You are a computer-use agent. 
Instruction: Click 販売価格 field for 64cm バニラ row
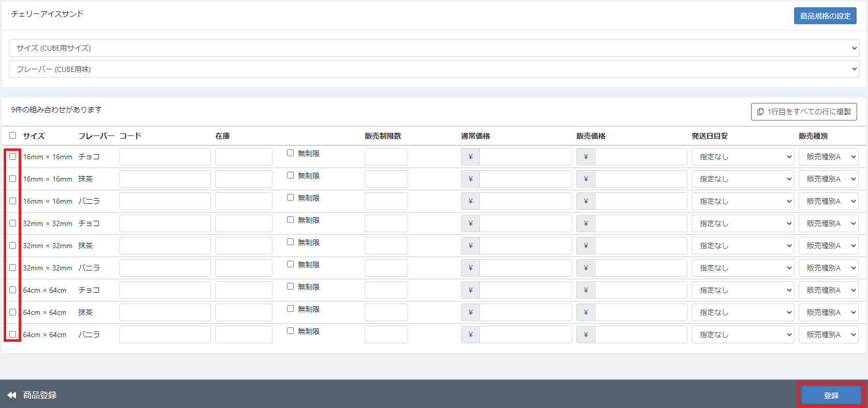coord(641,335)
